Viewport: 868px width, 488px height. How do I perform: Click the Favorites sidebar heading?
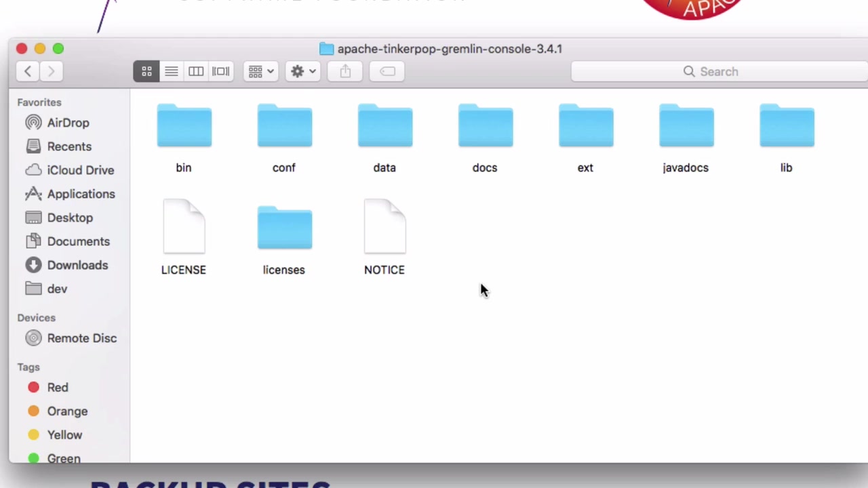point(39,102)
